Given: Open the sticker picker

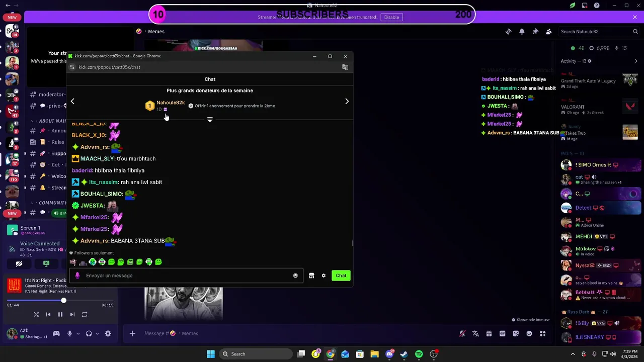Looking at the screenshot, I should 516,333.
